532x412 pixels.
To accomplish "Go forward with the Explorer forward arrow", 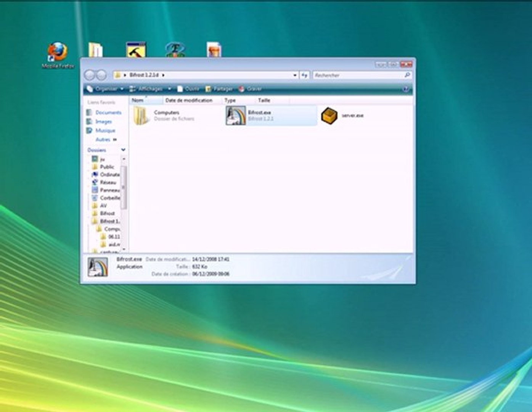I will [101, 75].
